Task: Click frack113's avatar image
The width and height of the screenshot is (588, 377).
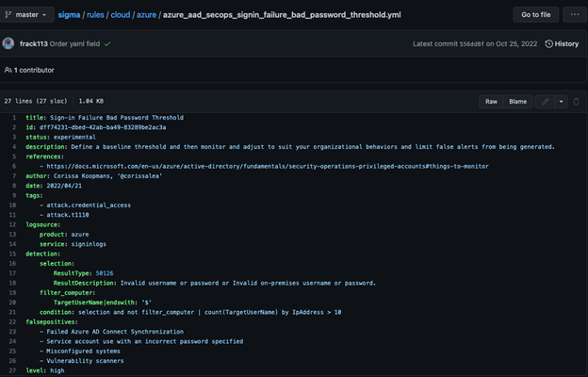Action: pos(9,44)
